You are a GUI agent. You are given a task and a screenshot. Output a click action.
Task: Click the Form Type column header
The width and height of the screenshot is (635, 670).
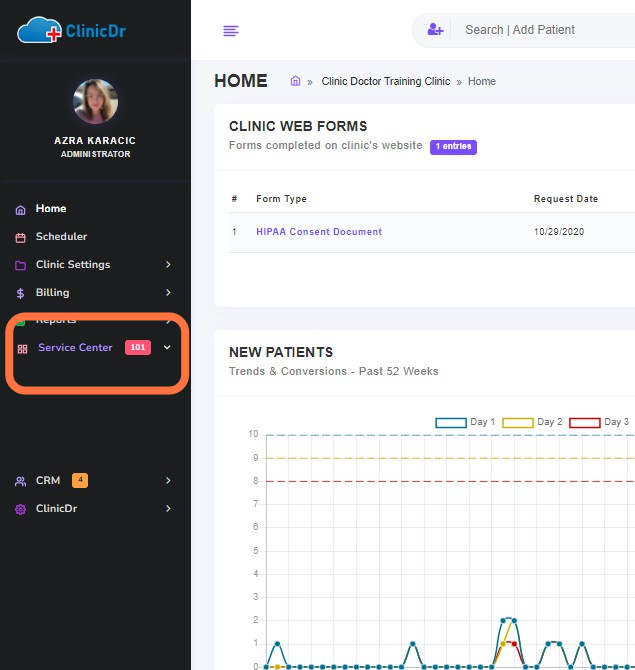pyautogui.click(x=281, y=199)
